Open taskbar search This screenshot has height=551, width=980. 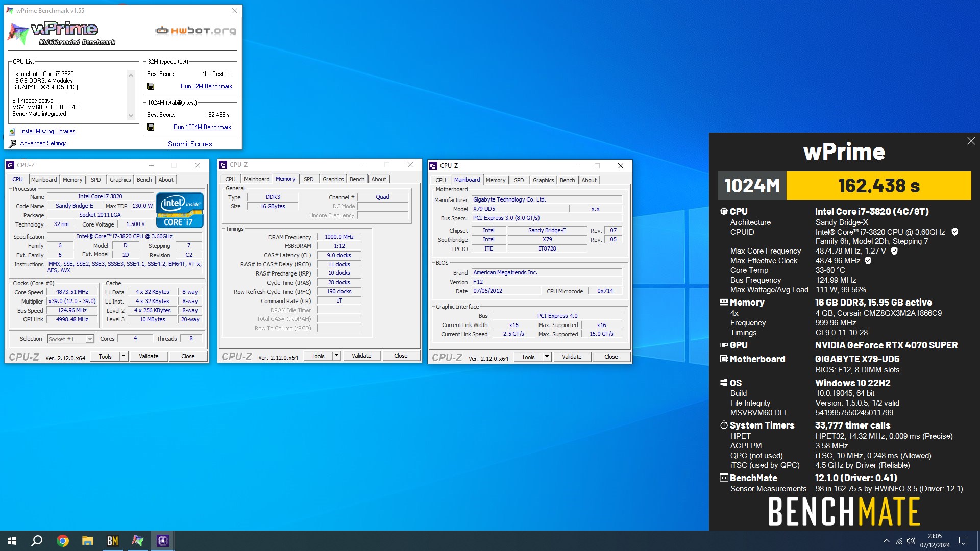coord(37,541)
